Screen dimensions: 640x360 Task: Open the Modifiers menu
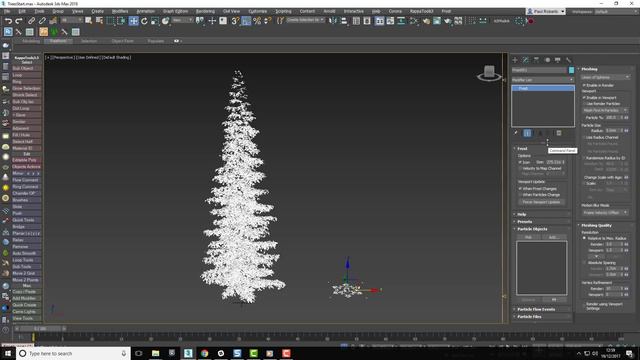[120, 11]
